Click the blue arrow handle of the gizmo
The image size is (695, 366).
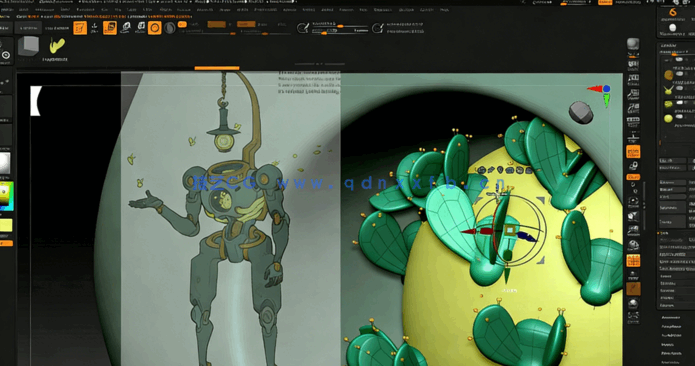click(527, 236)
